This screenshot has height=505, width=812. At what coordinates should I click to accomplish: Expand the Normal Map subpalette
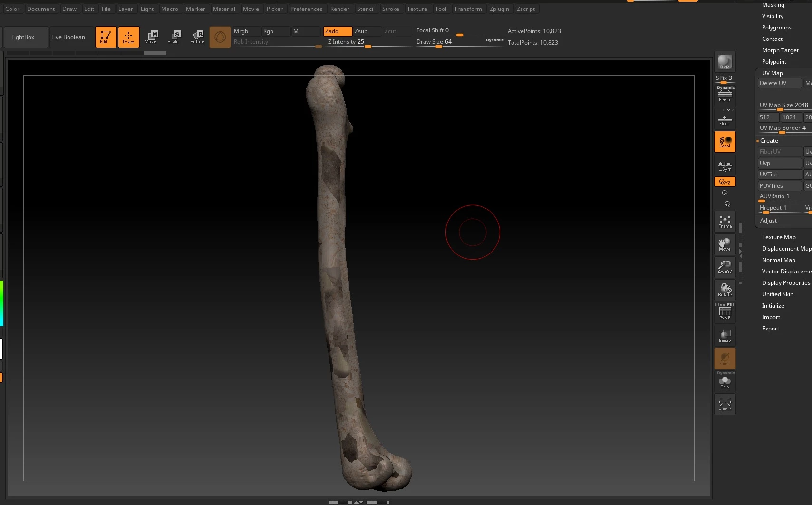tap(778, 260)
